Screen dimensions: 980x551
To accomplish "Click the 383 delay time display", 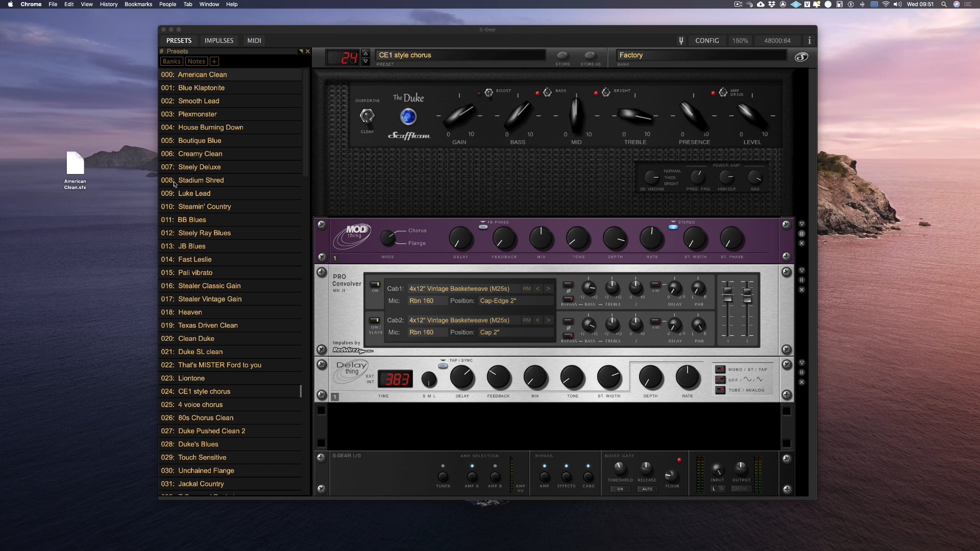I will [x=396, y=379].
